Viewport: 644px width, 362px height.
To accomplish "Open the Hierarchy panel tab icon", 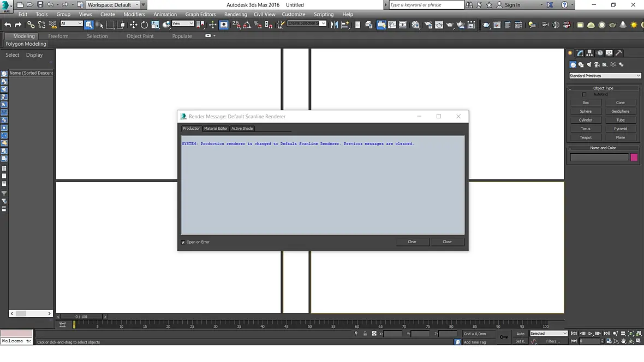I will coord(590,53).
